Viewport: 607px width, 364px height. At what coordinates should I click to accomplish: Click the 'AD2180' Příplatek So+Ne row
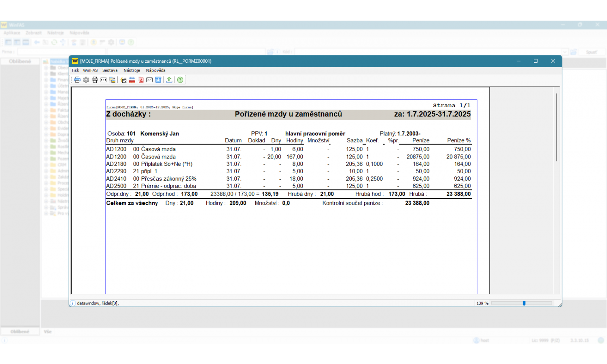[289, 164]
